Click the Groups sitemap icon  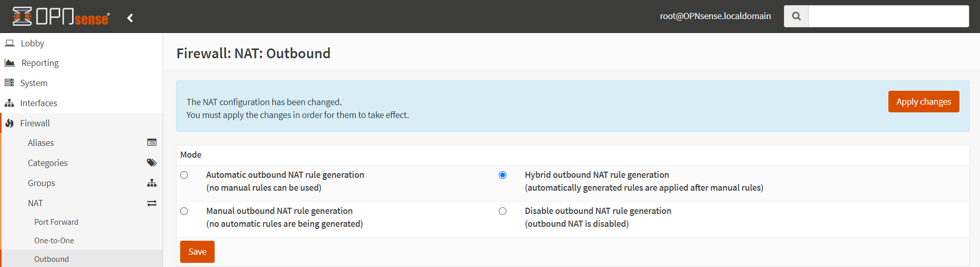coord(152,183)
